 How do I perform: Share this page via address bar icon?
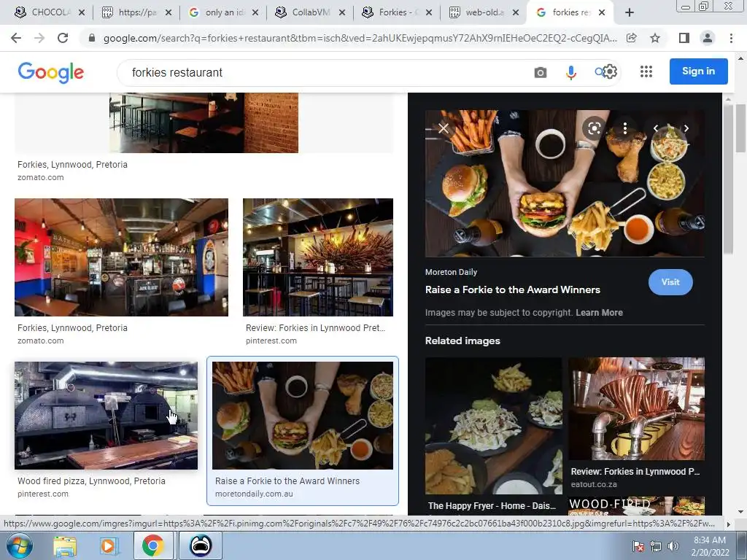632,38
